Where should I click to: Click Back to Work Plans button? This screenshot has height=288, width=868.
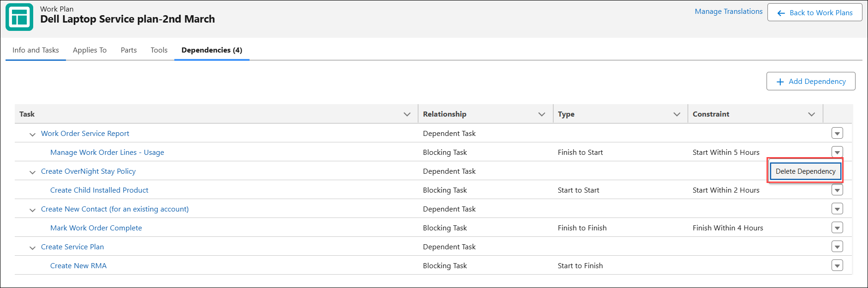[815, 13]
